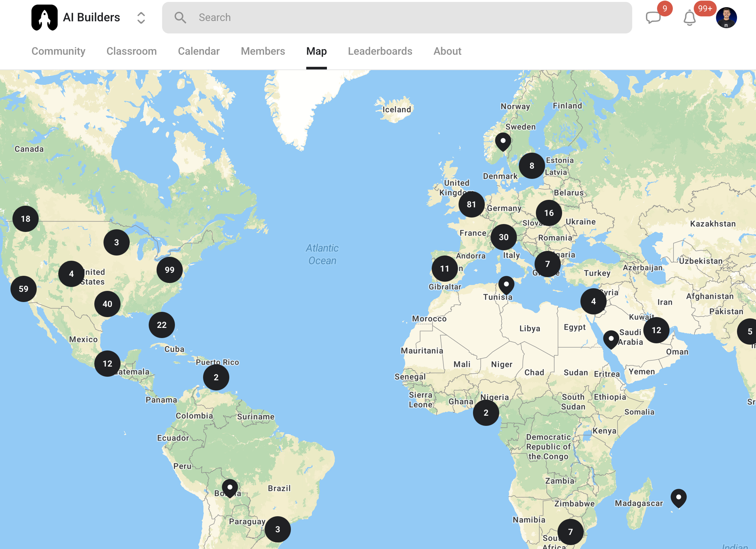This screenshot has height=549, width=756.
Task: Expand the 99-member cluster on US East Coast
Action: (169, 270)
